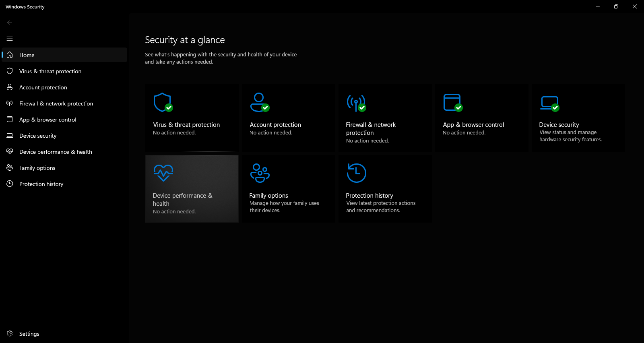Image resolution: width=644 pixels, height=343 pixels.
Task: Open the Firewall & network protection tile title
Action: click(371, 129)
